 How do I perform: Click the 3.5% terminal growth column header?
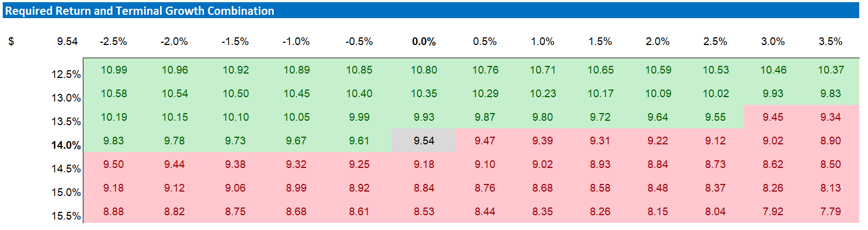point(830,42)
